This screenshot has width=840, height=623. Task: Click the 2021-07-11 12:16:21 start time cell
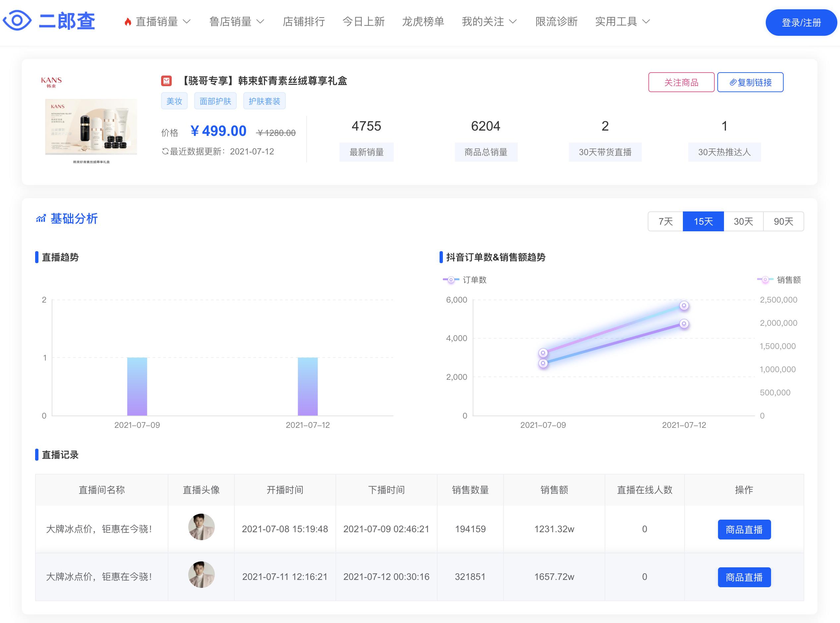285,577
